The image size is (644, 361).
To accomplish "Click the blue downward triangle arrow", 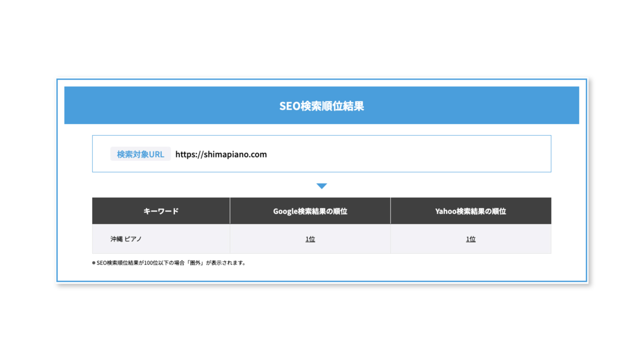I will [322, 186].
